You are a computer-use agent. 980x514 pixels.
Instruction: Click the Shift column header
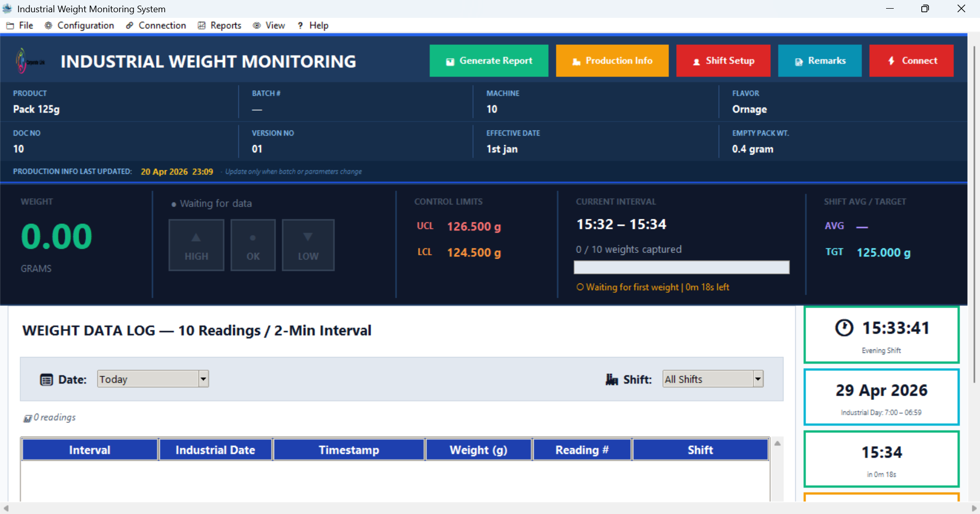[700, 450]
